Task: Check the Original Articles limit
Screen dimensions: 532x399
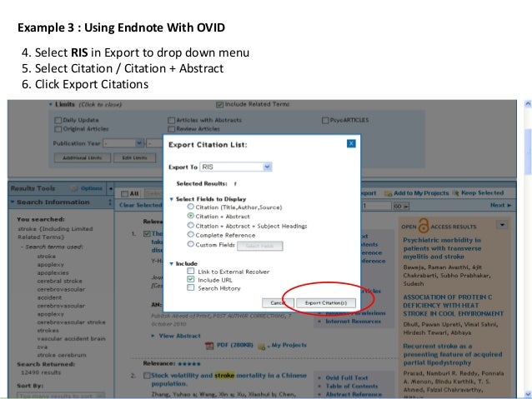Action: [x=58, y=129]
